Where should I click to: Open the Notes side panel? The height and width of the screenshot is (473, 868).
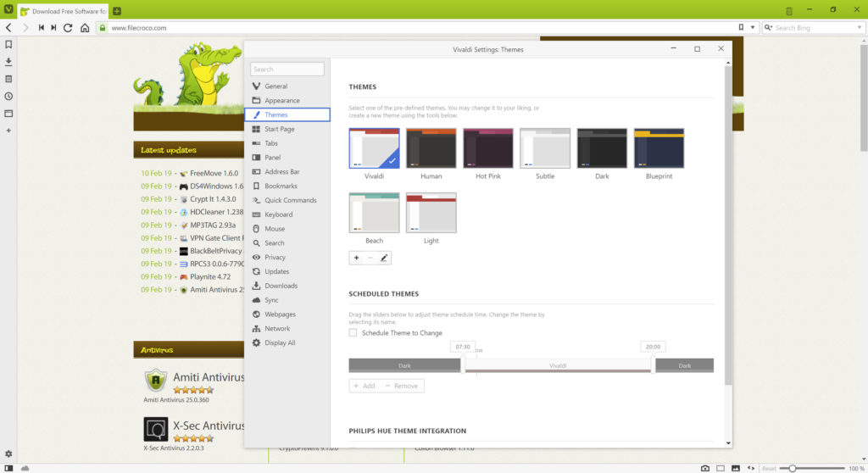8,79
